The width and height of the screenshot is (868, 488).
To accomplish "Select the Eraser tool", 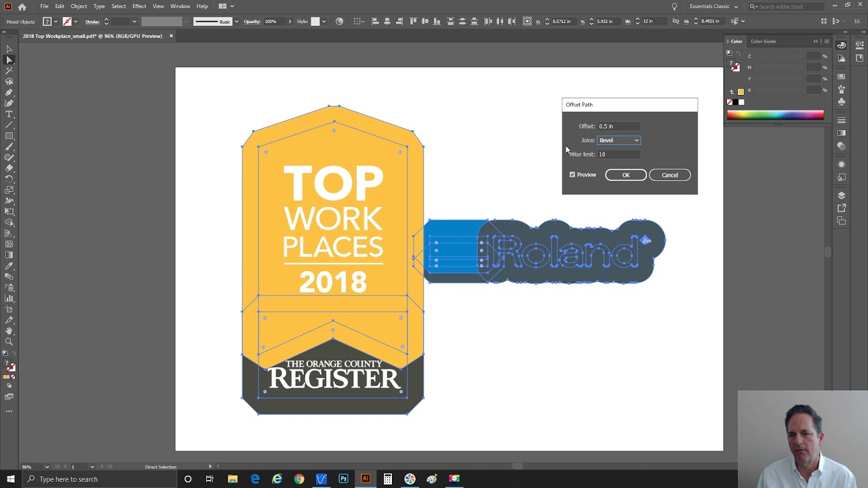I will [9, 168].
